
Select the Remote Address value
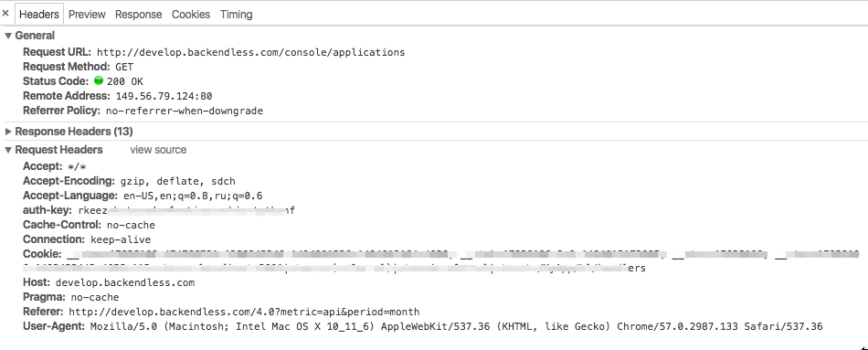[164, 96]
